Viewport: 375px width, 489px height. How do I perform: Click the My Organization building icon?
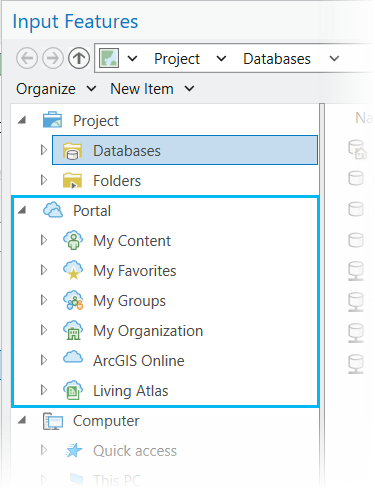73,330
